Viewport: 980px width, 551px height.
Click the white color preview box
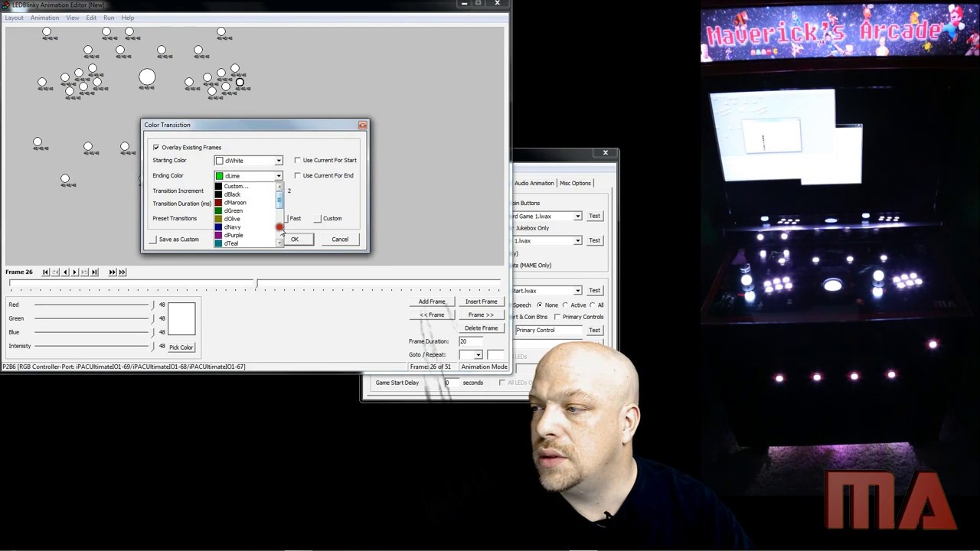pyautogui.click(x=181, y=319)
